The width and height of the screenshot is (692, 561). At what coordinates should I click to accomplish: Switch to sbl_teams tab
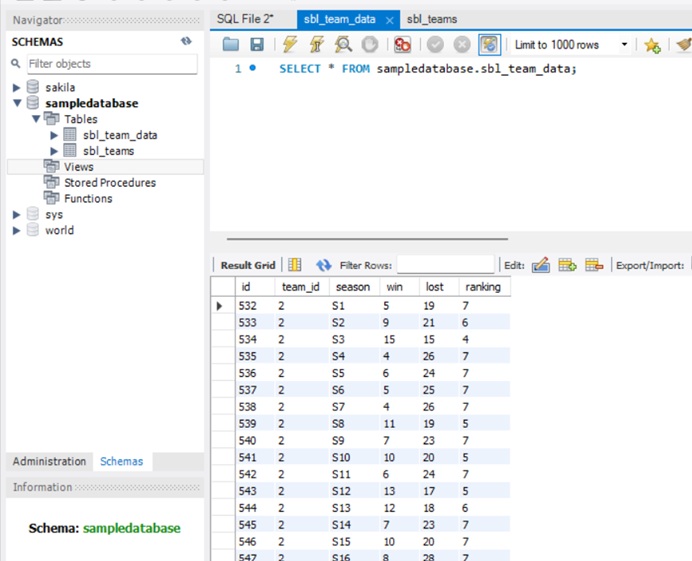(x=432, y=19)
